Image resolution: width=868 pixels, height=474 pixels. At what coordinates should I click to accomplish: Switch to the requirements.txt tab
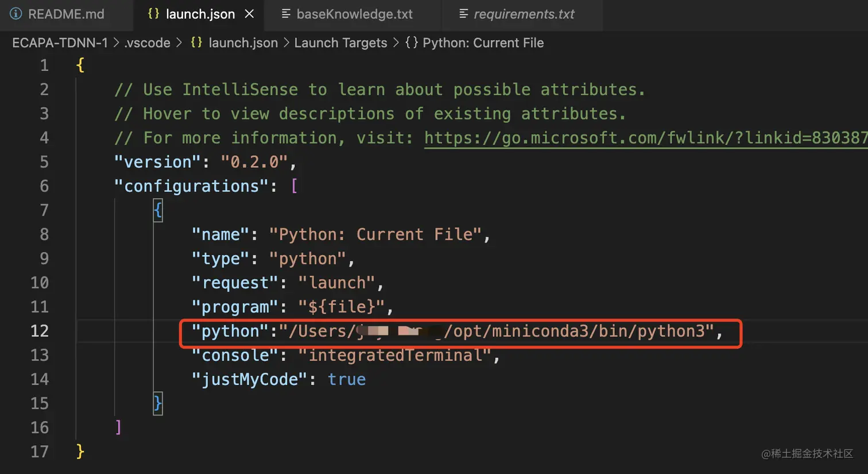pos(524,14)
